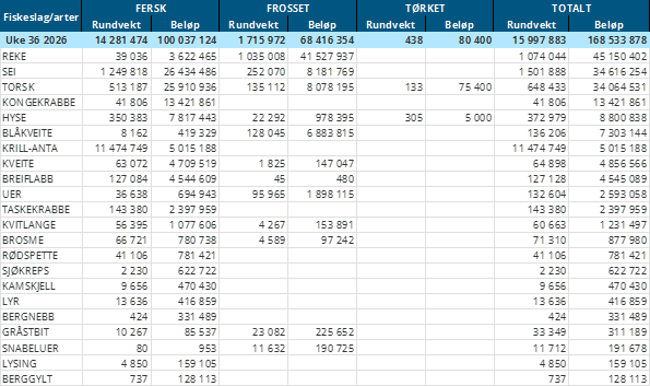The width and height of the screenshot is (650, 386).
Task: Click TORSK dried Beløp 75 400
Action: (475, 87)
